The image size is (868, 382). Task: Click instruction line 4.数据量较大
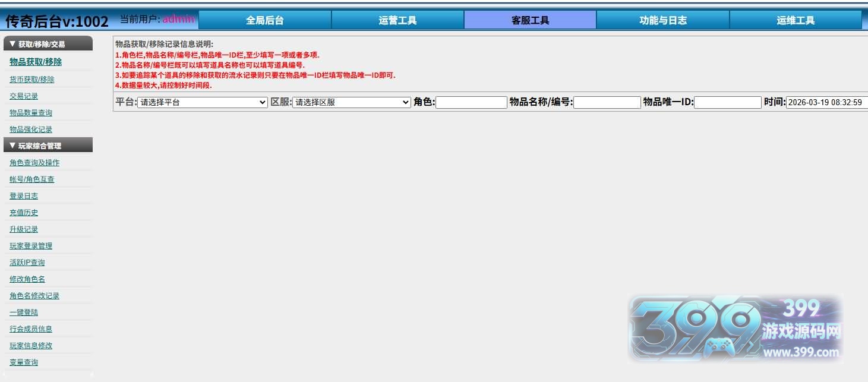coord(163,85)
